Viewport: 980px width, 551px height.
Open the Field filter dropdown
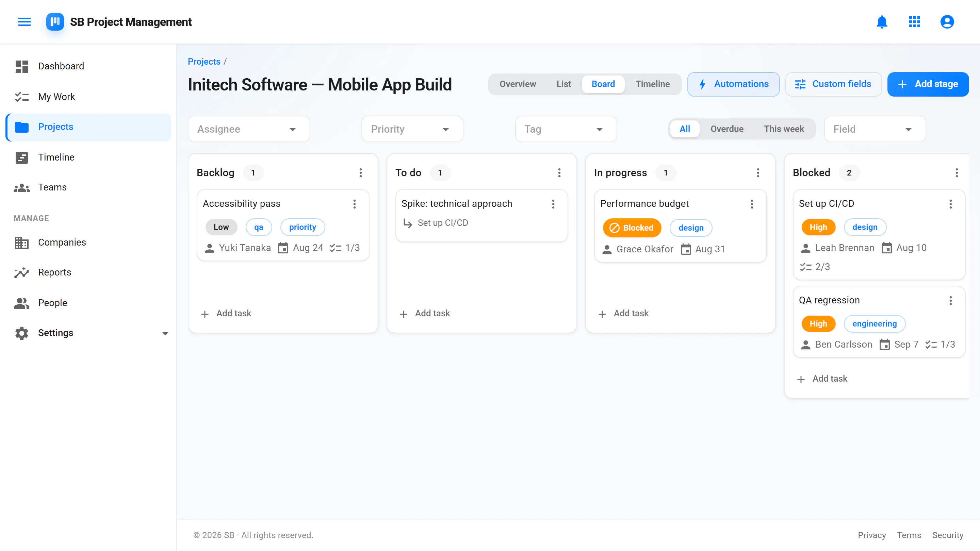pos(875,129)
